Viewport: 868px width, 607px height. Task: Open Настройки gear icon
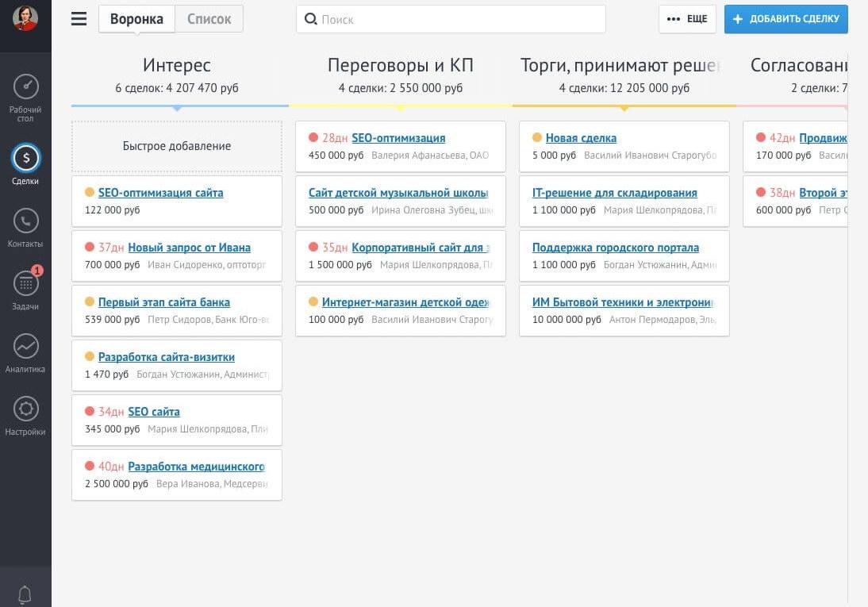pos(25,409)
